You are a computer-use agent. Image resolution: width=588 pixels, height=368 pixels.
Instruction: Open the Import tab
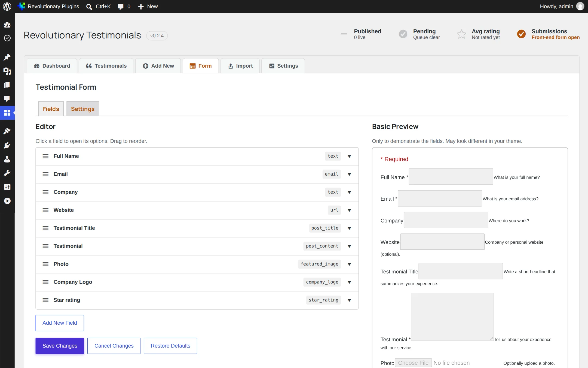(240, 66)
